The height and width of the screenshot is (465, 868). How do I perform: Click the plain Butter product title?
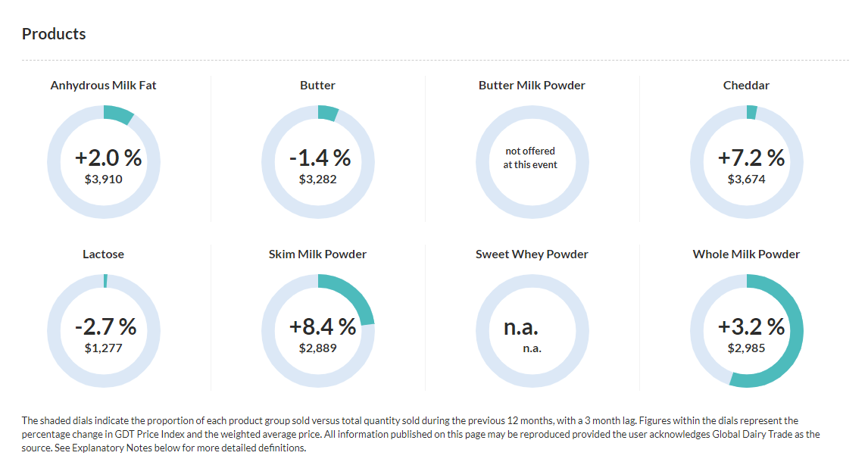[317, 86]
